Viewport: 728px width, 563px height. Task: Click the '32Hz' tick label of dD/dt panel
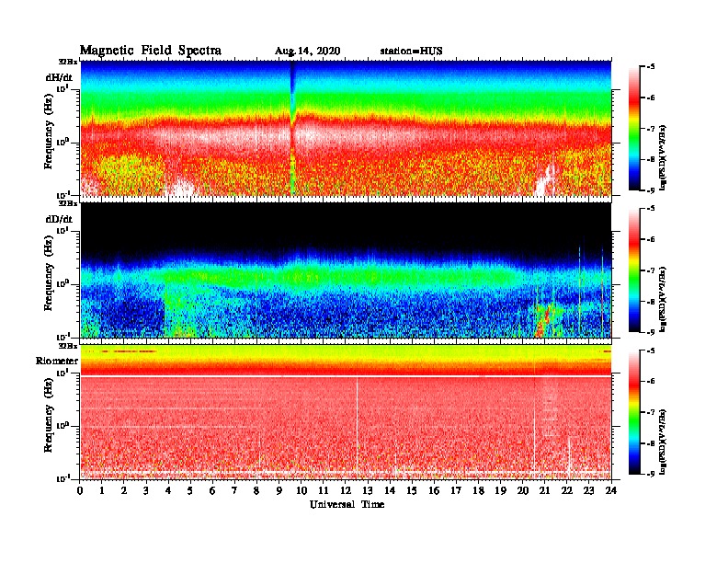(x=68, y=203)
